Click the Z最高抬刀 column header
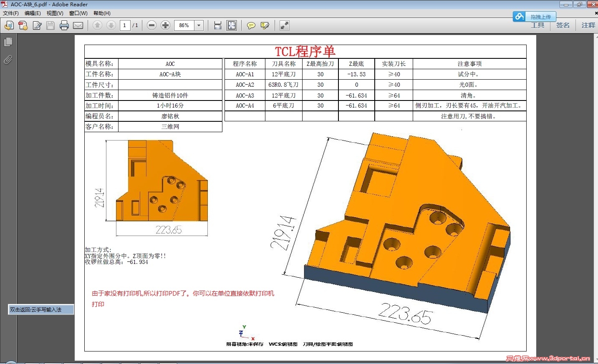 320,64
